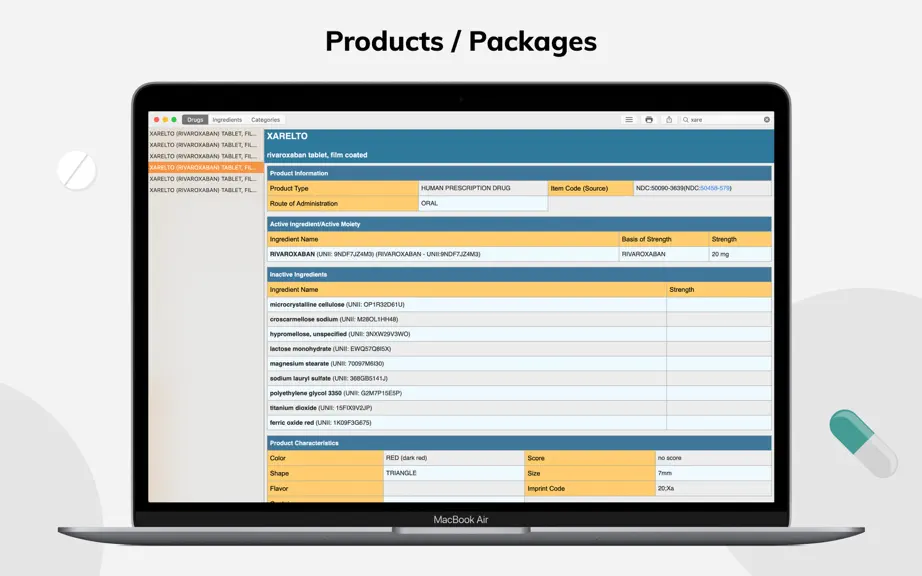The image size is (922, 576).
Task: Click the Imprint Code label
Action: (590, 488)
